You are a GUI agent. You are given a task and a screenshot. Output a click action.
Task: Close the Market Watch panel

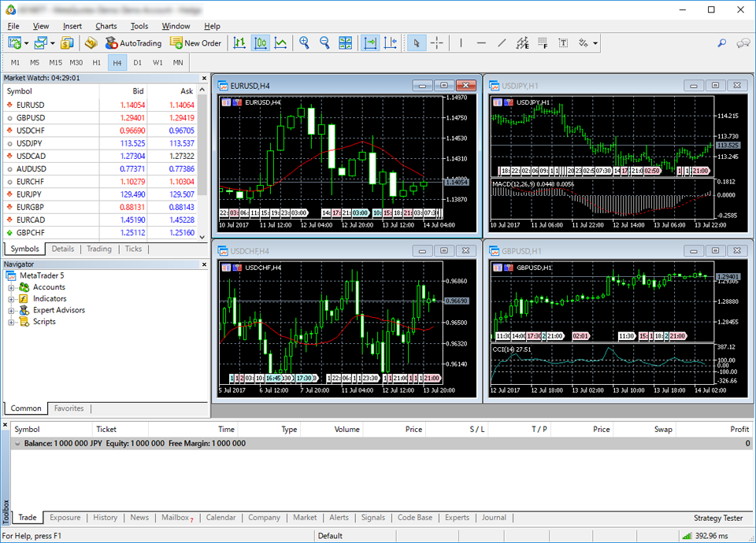tap(204, 78)
